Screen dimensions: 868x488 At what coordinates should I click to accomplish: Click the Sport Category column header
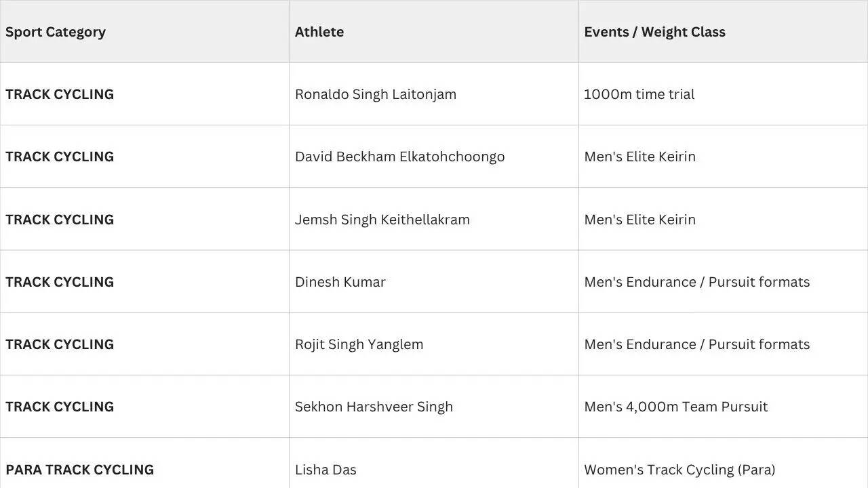tap(144, 32)
